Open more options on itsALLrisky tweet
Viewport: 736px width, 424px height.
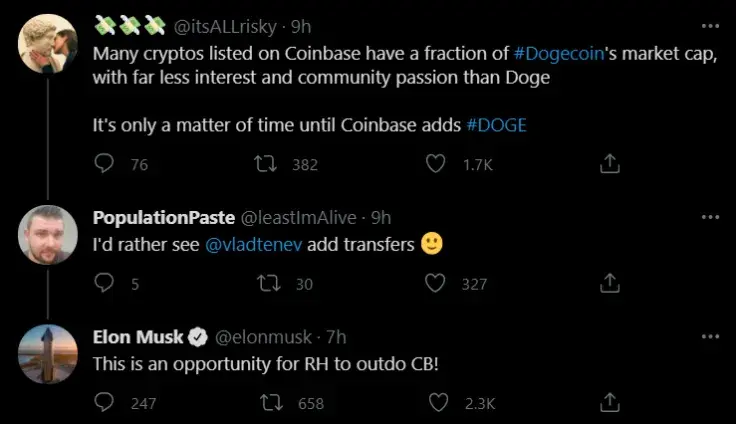(710, 24)
